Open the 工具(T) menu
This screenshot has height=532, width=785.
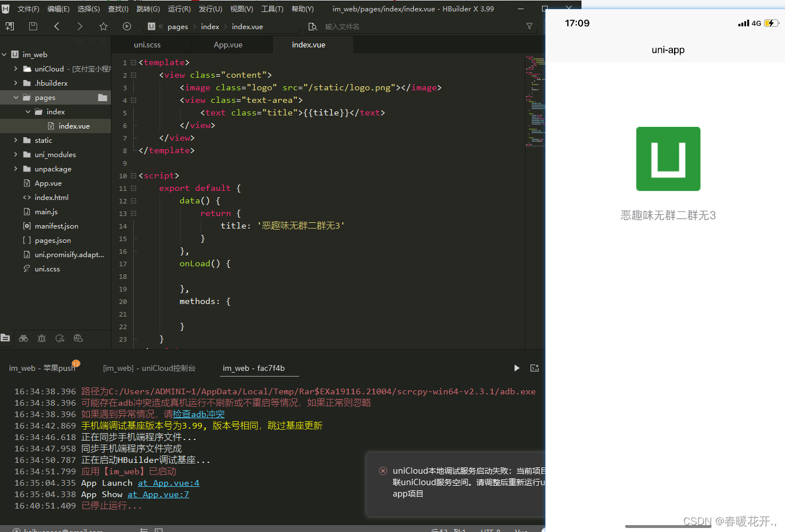(x=272, y=9)
